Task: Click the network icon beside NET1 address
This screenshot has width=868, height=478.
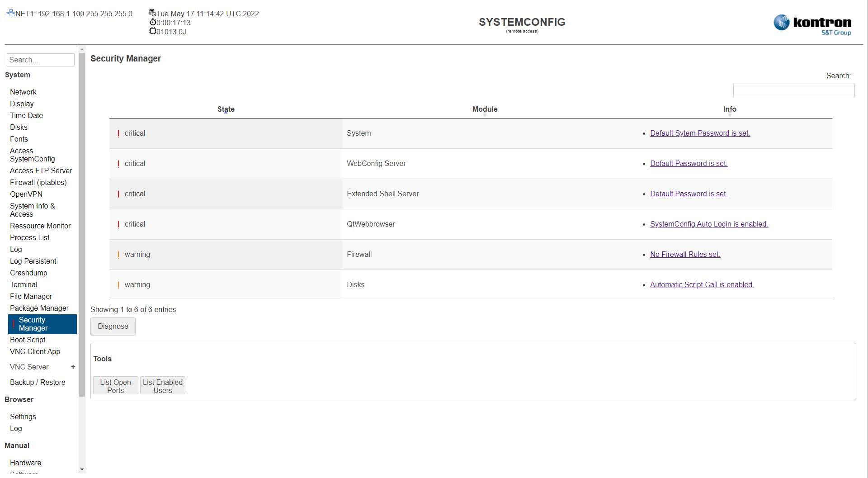Action: point(11,13)
